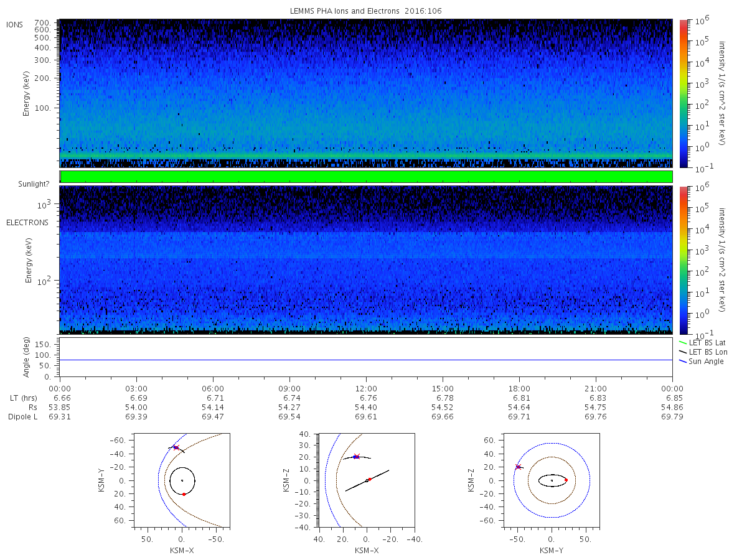Click the 09:00 time axis label

pos(289,388)
